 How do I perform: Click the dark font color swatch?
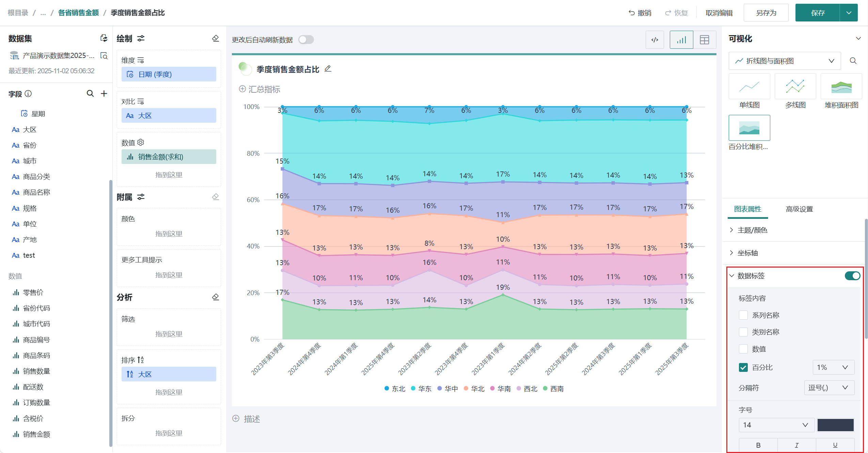click(835, 425)
